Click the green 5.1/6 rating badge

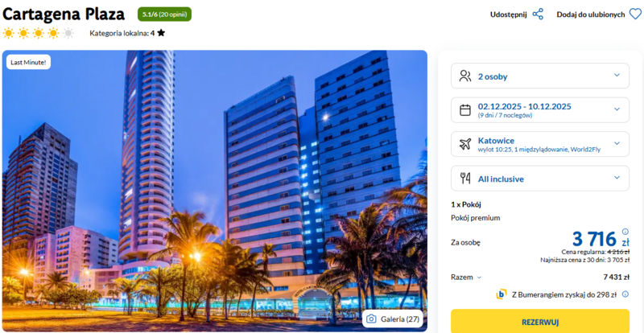coord(164,14)
